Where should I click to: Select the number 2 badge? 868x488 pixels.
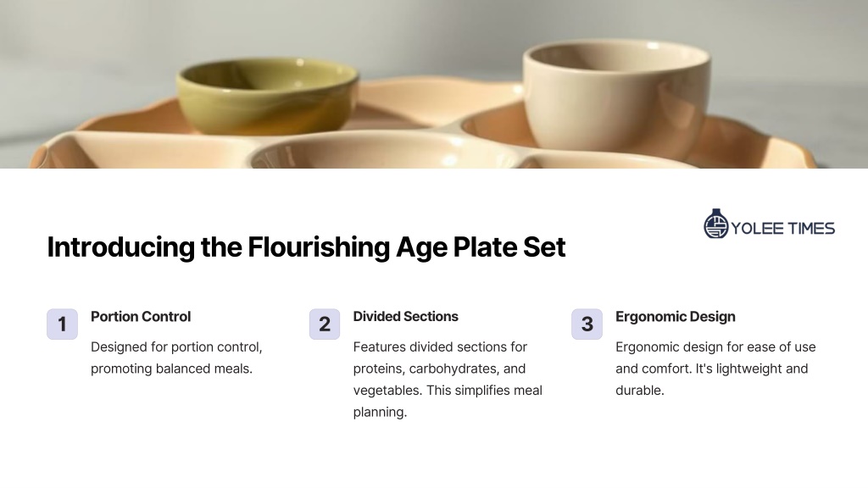click(325, 324)
